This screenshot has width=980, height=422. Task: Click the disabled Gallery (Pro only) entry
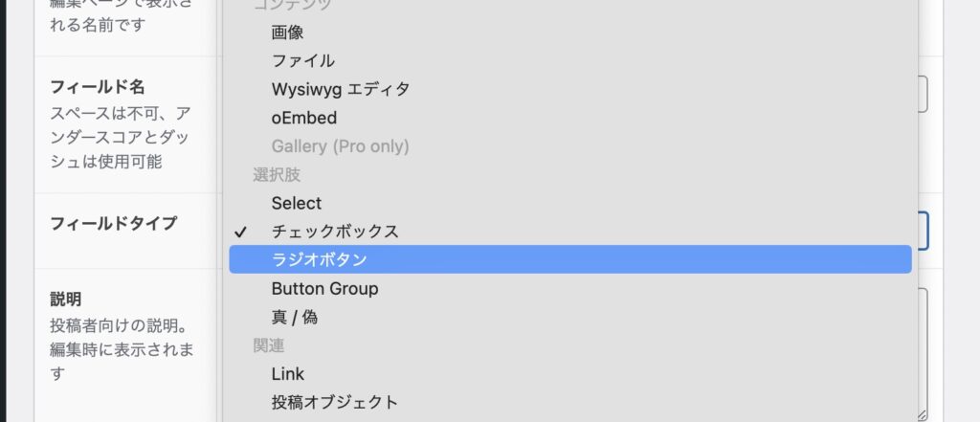tap(340, 146)
